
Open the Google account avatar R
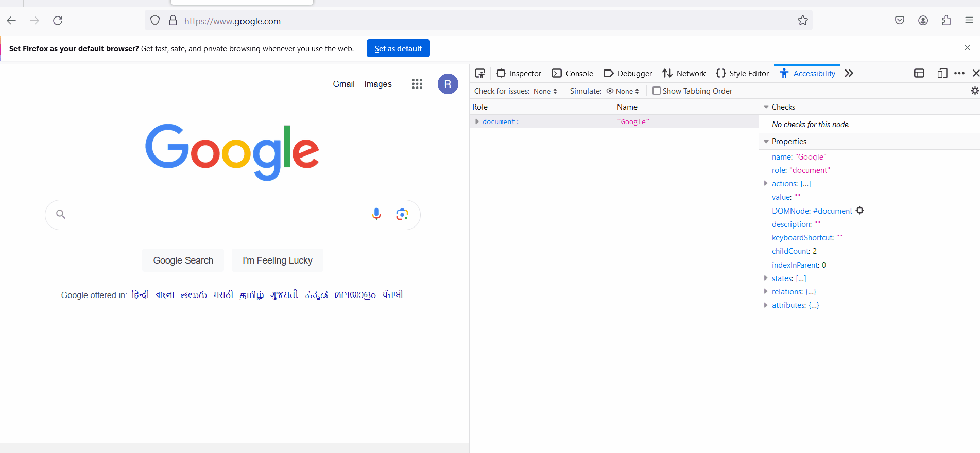(x=448, y=84)
